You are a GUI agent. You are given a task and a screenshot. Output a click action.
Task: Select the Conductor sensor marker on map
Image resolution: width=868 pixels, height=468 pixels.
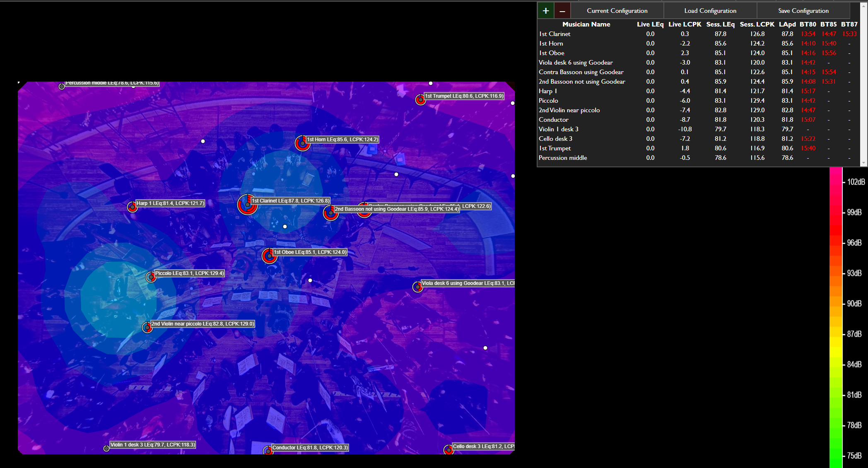(268, 450)
